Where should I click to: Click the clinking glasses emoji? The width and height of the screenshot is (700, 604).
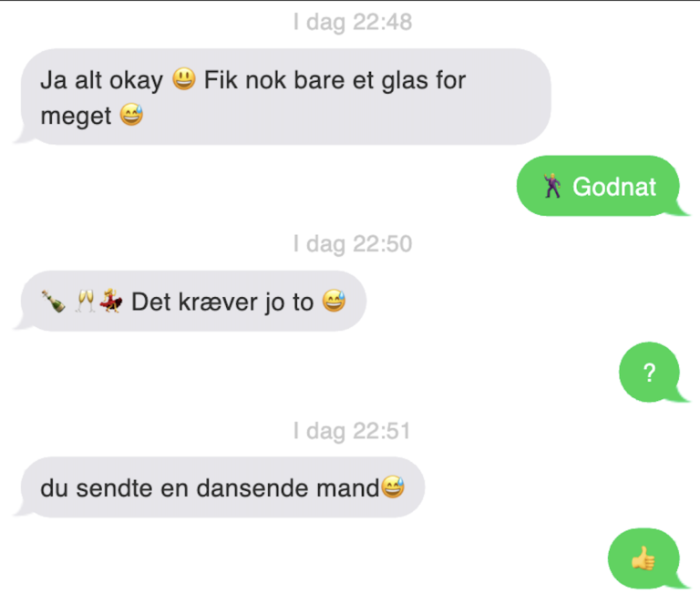click(85, 302)
